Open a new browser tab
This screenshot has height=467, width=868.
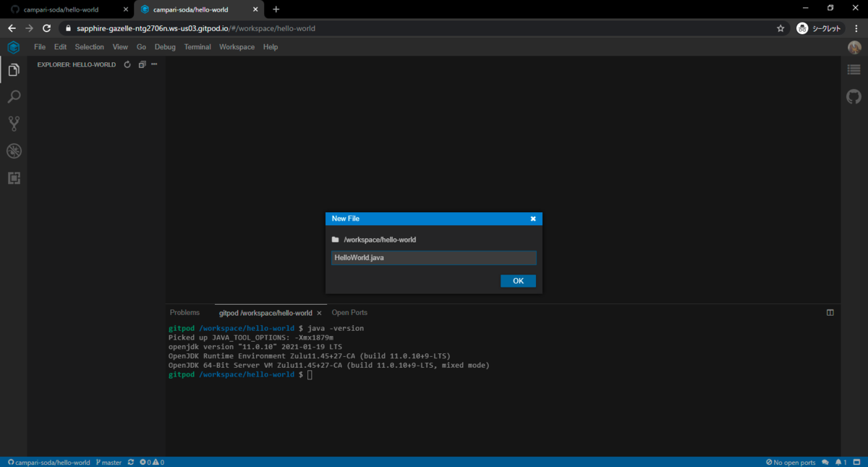[x=276, y=9]
